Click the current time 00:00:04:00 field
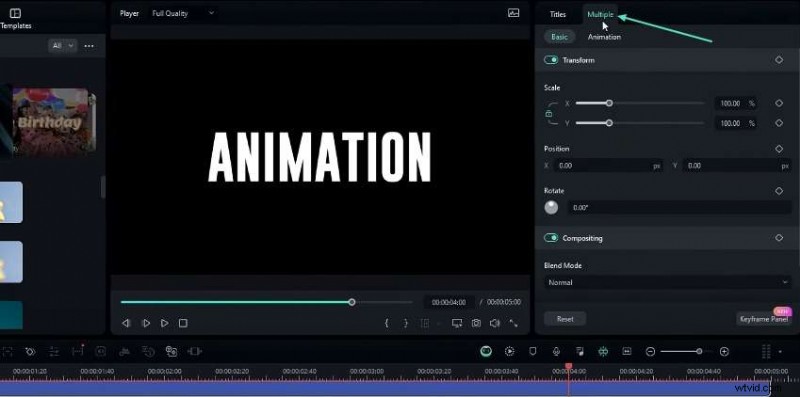Image resolution: width=800 pixels, height=397 pixels. coord(448,302)
